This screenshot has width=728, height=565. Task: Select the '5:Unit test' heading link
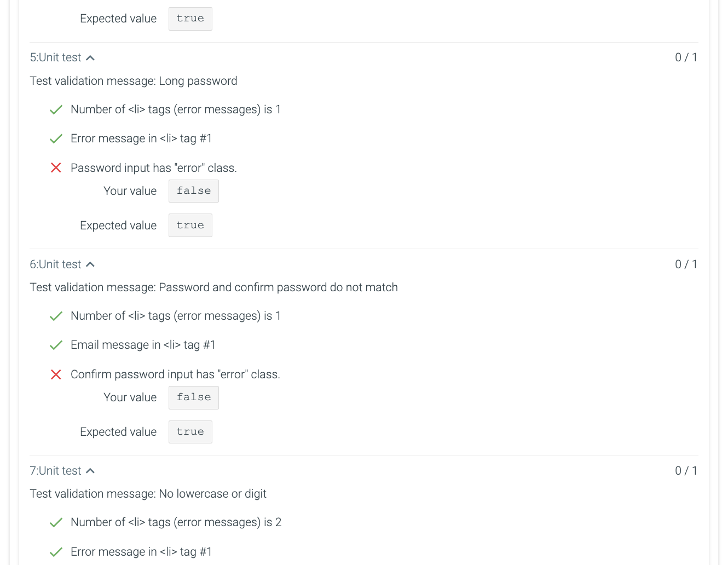[55, 57]
